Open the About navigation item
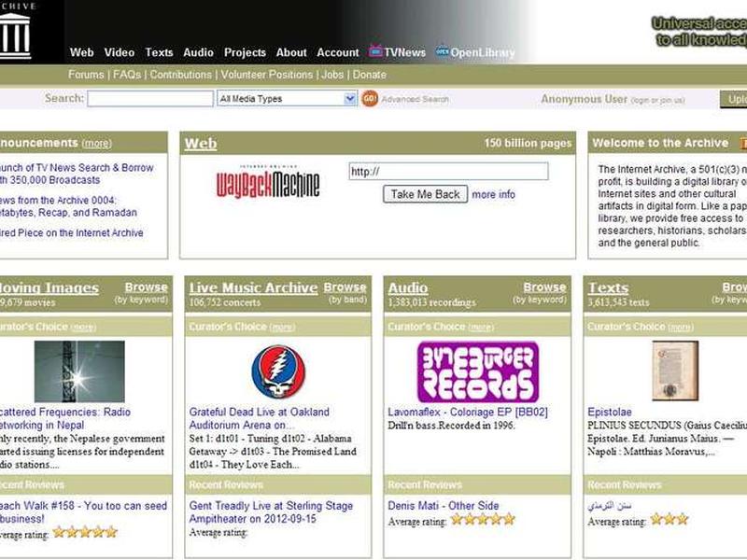Image resolution: width=747 pixels, height=560 pixels. tap(291, 52)
